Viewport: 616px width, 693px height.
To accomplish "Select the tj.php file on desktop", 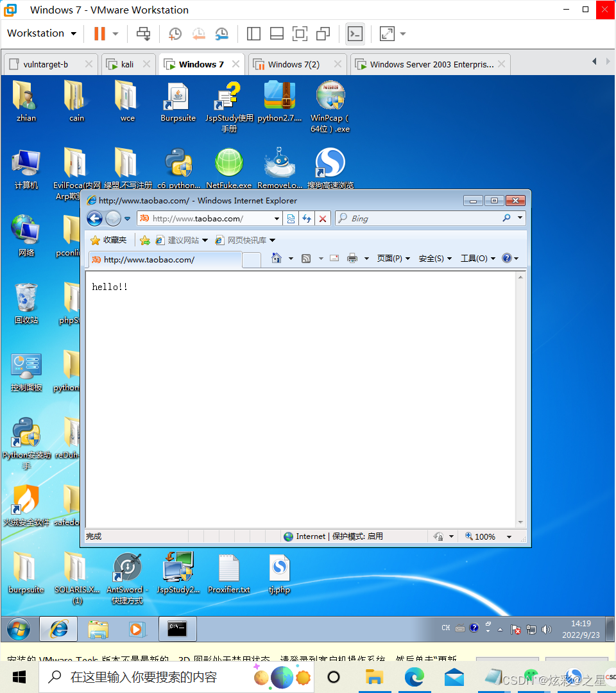I will point(279,574).
